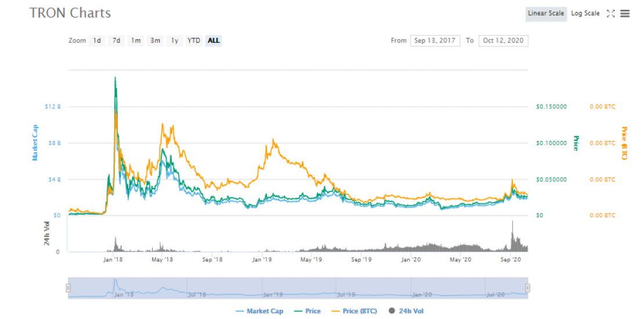The height and width of the screenshot is (319, 644).
Task: Select the 3m zoom range
Action: pos(155,41)
